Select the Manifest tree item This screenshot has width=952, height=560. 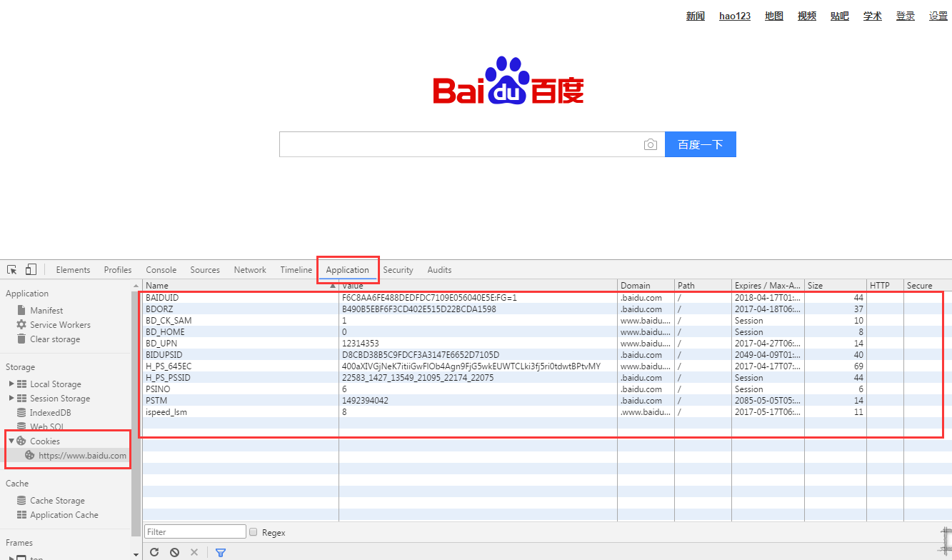(x=46, y=310)
